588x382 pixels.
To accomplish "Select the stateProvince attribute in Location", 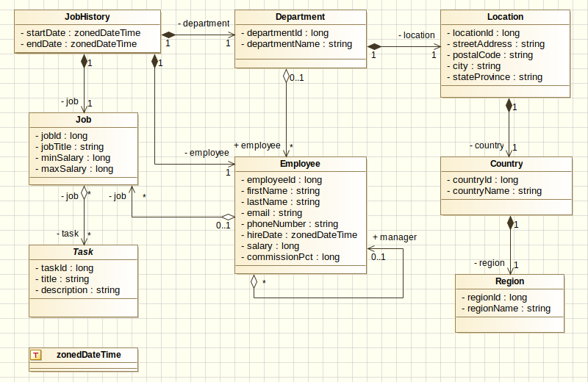I will tap(497, 77).
